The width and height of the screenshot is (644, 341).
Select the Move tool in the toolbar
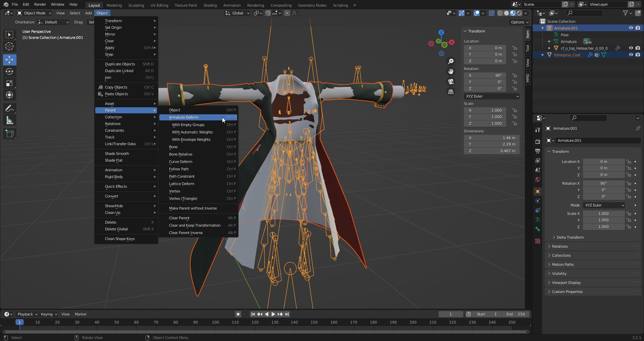9,60
